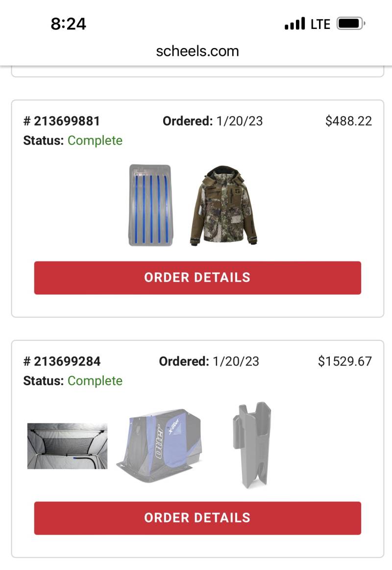Tap the gray rod holder thumbnail
This screenshot has height=570, width=392.
pyautogui.click(x=251, y=445)
